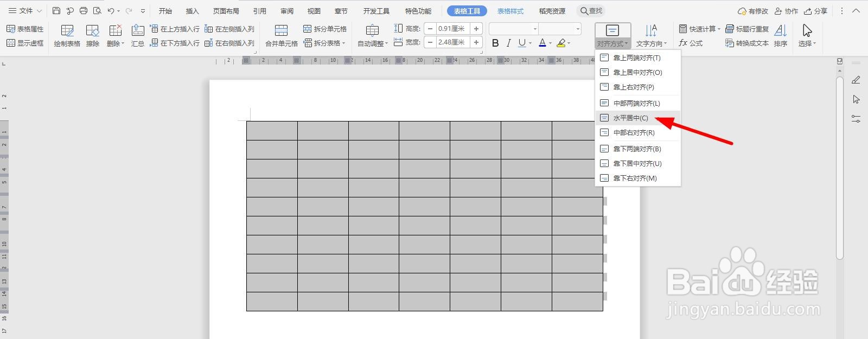868x339 pixels.
Task: Click the cell shading color swatch
Action: pyautogui.click(x=560, y=43)
